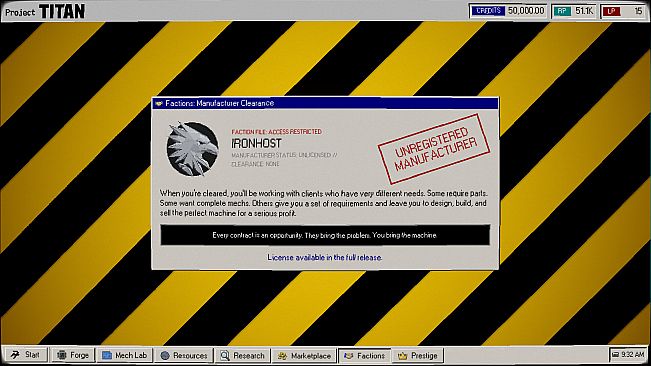Click 'Faction File: Access Restricted' text
Screen dimensions: 651x366
click(277, 132)
